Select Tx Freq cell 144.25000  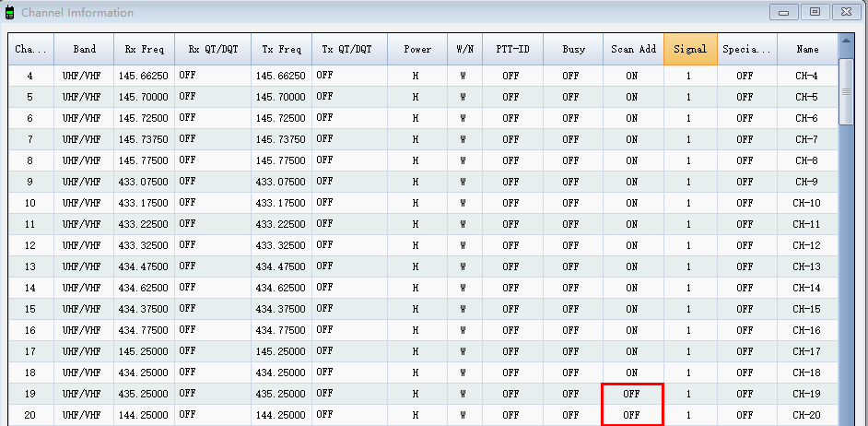click(x=281, y=415)
